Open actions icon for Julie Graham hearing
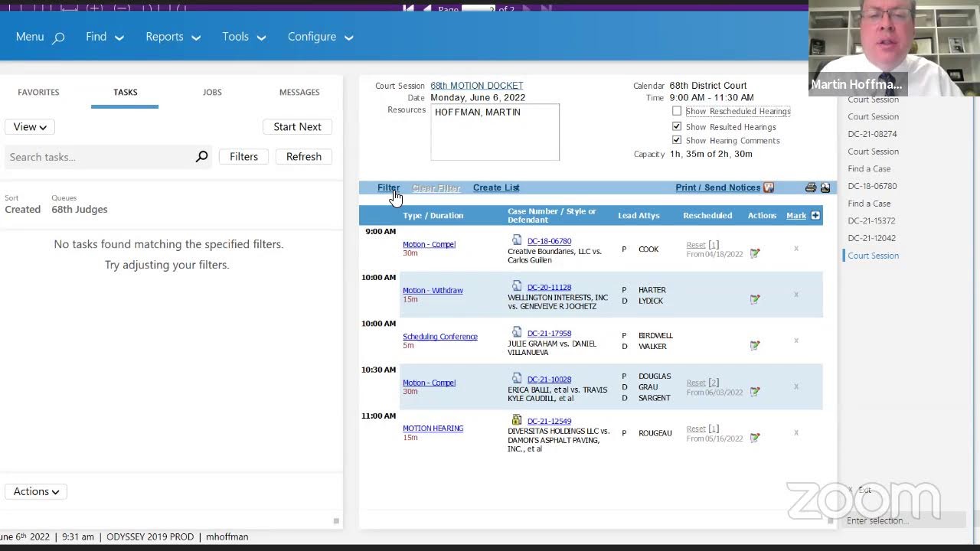980x551 pixels. click(x=755, y=345)
